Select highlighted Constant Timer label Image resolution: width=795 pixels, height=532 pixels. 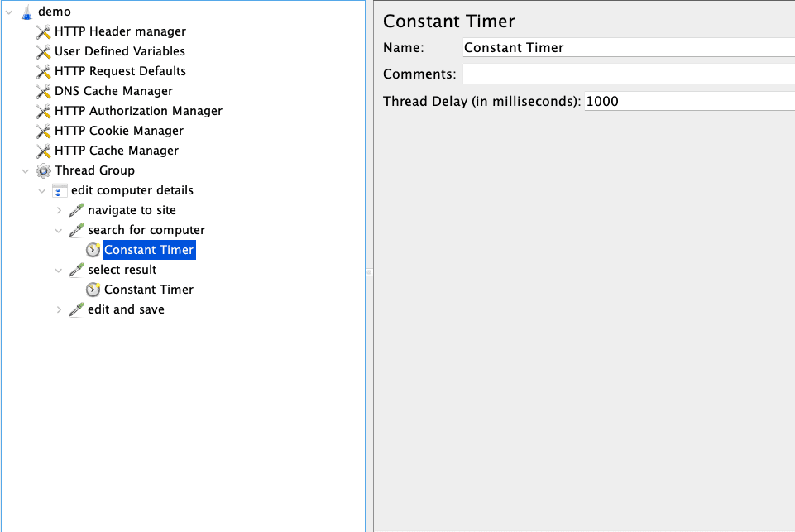149,250
